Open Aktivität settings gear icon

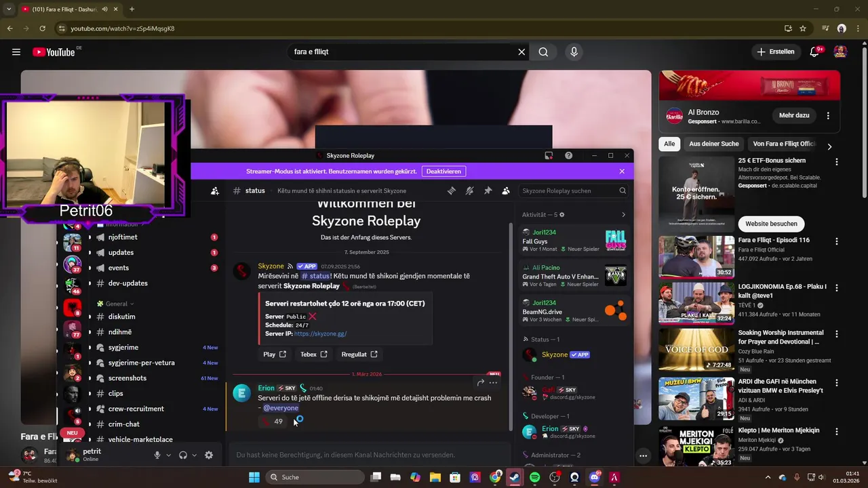561,215
